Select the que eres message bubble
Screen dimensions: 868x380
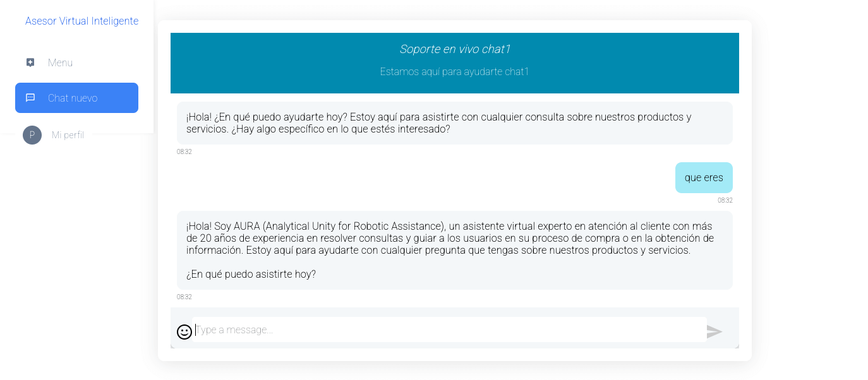click(703, 177)
